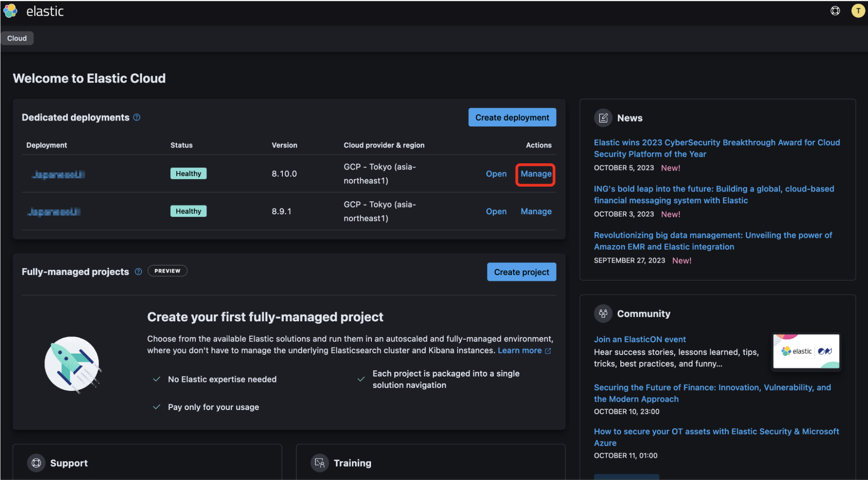Click the Community section people icon
868x480 pixels.
point(603,313)
